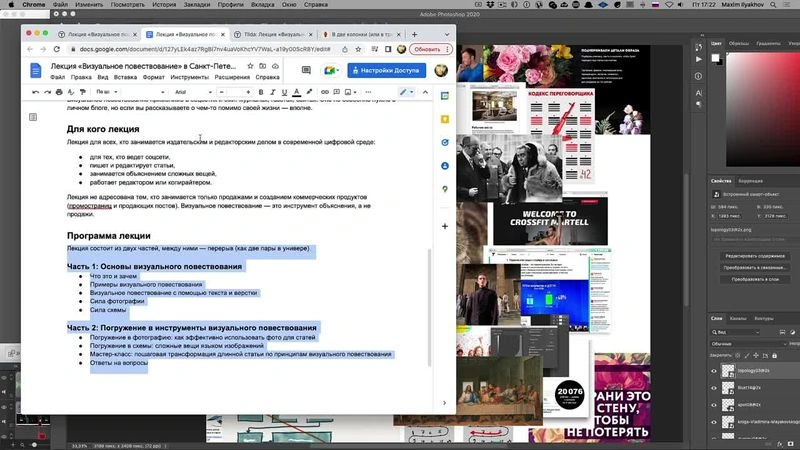Click the move to folder icon

(x=263, y=66)
